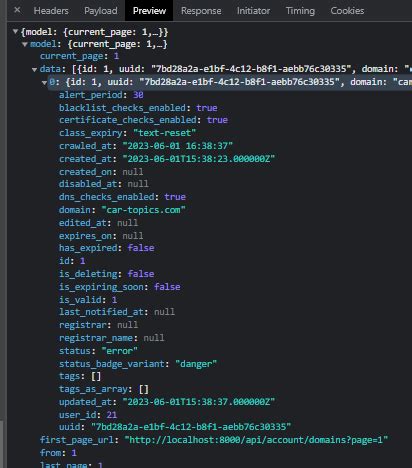
Task: Select is_expiring_soon: false row
Action: click(120, 287)
